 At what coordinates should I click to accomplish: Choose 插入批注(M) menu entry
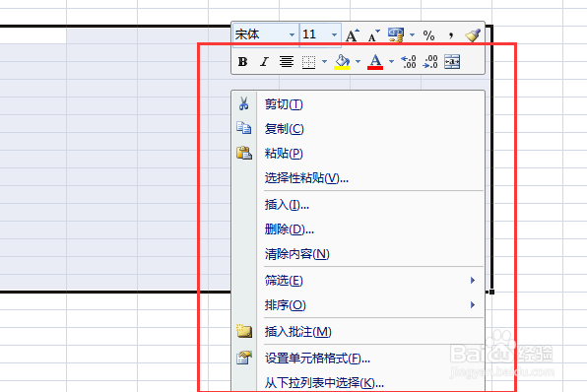pos(359,331)
